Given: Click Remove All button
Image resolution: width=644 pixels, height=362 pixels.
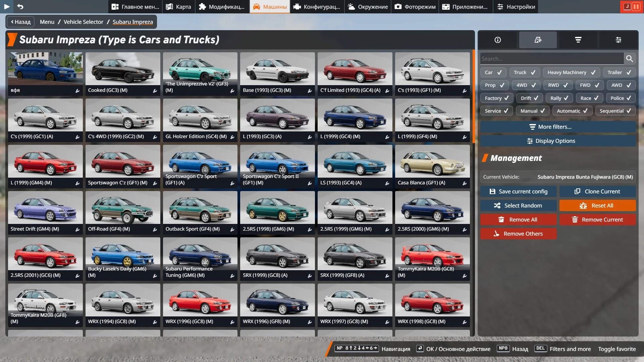Looking at the screenshot, I should [x=518, y=220].
